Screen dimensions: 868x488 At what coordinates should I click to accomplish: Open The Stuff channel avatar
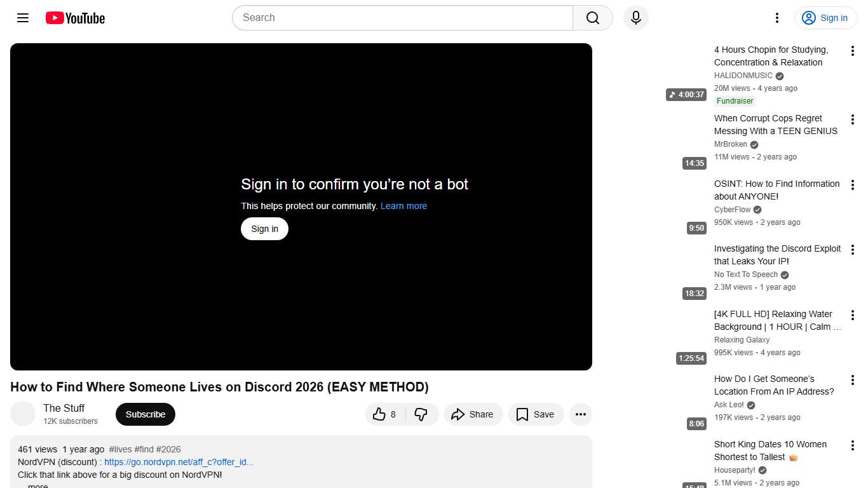coord(23,414)
